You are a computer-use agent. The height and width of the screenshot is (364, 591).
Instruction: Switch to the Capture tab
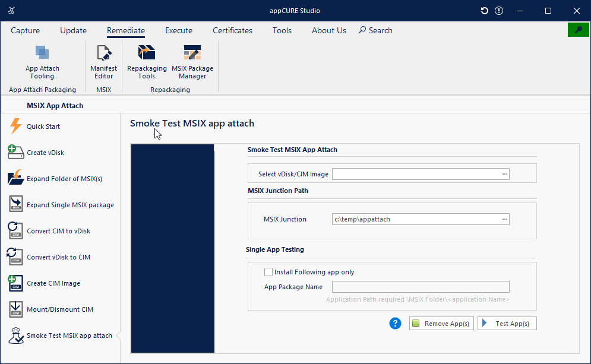tap(26, 30)
